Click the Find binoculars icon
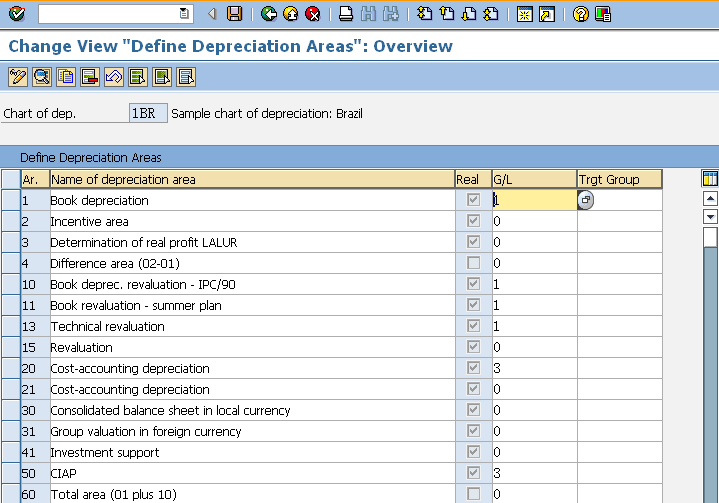The image size is (719, 503). pyautogui.click(x=368, y=14)
